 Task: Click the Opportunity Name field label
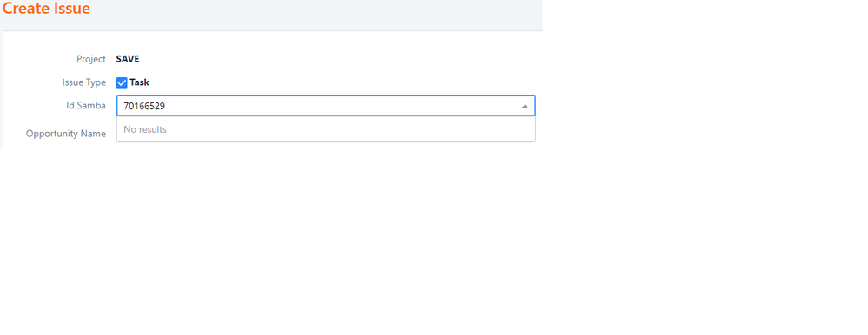[66, 134]
